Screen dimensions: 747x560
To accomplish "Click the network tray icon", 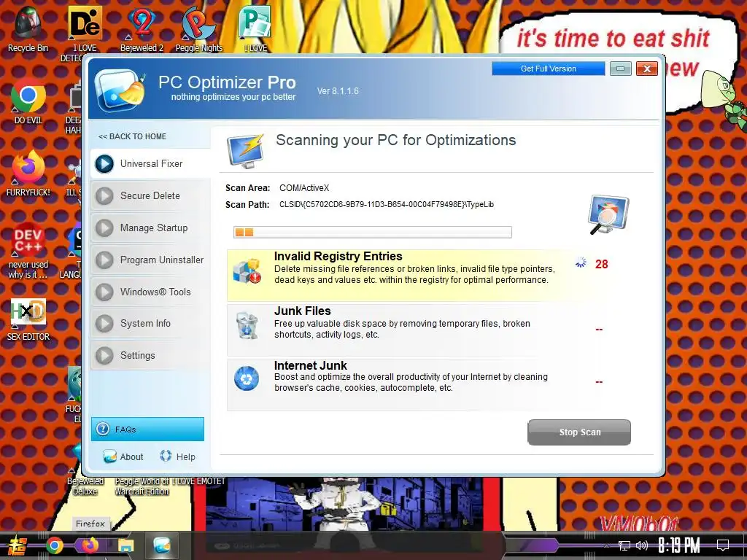I will (x=624, y=545).
